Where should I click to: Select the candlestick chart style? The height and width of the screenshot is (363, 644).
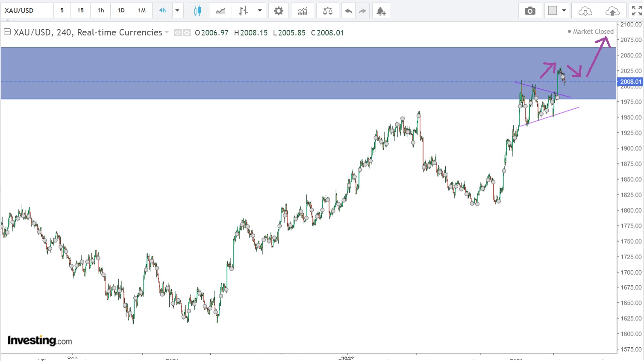[x=197, y=11]
